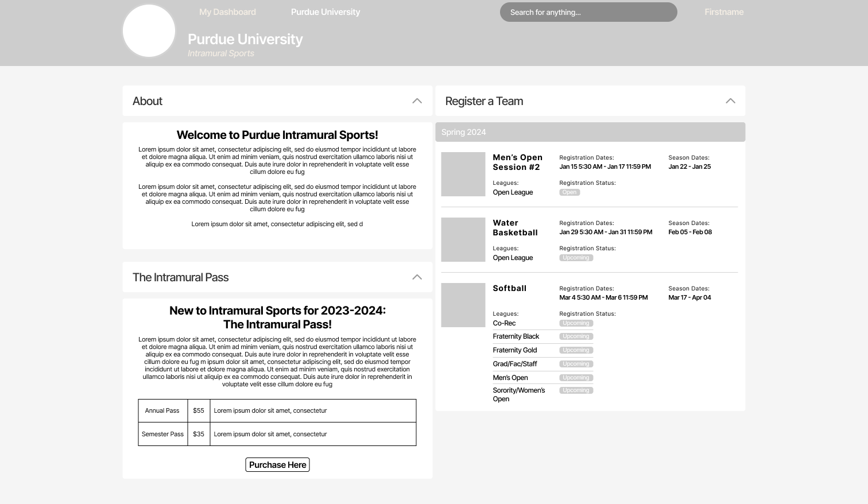Select Open League under Men's Open Session
Viewport: 868px width, 504px height.
(x=513, y=192)
